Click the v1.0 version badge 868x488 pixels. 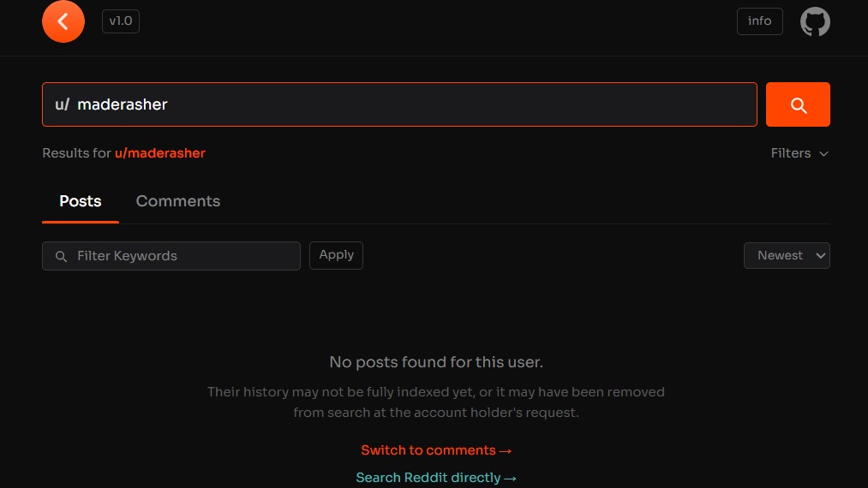(121, 21)
